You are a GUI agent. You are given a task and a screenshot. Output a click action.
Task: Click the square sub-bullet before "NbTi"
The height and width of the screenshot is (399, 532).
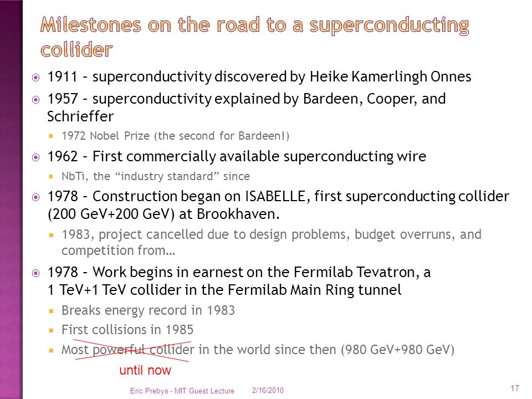coord(51,176)
